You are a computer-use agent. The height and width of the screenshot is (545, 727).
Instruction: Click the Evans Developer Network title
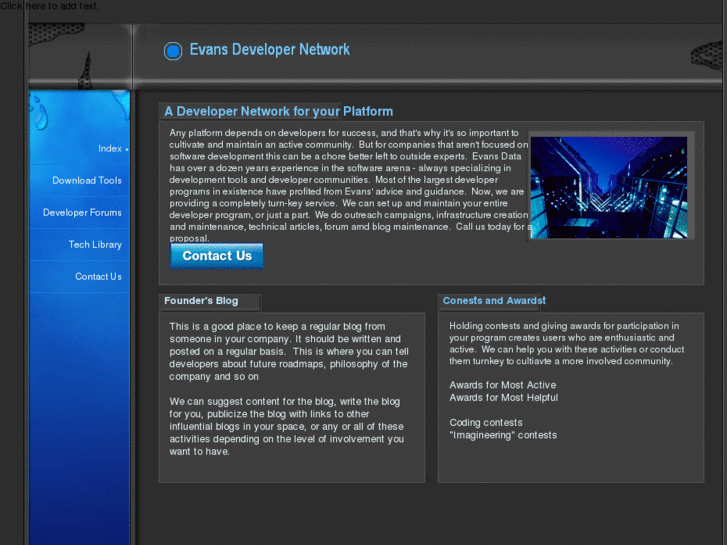(x=269, y=50)
